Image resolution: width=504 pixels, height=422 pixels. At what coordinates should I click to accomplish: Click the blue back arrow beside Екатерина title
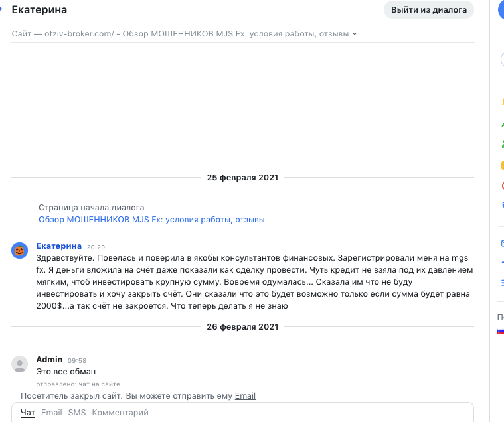click(1, 10)
